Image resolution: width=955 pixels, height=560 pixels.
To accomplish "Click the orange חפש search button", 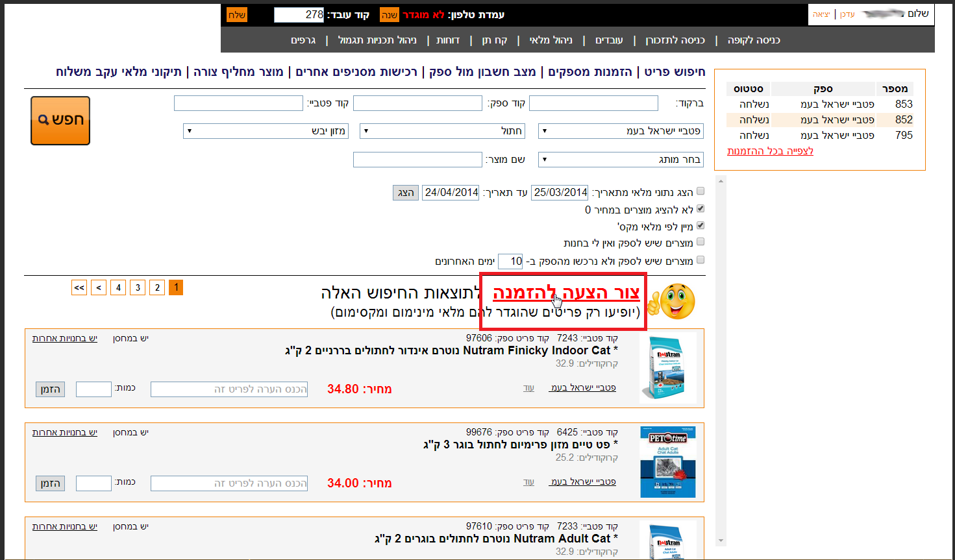I will (60, 120).
